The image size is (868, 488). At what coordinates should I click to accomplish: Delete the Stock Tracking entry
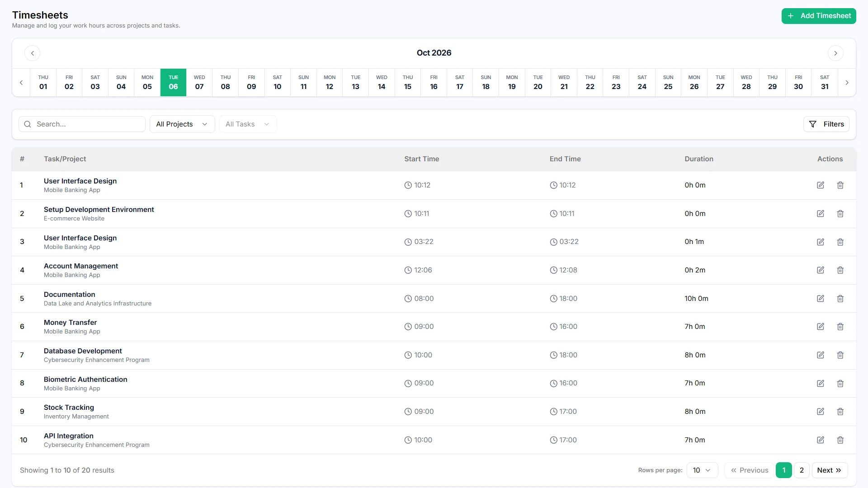(840, 412)
